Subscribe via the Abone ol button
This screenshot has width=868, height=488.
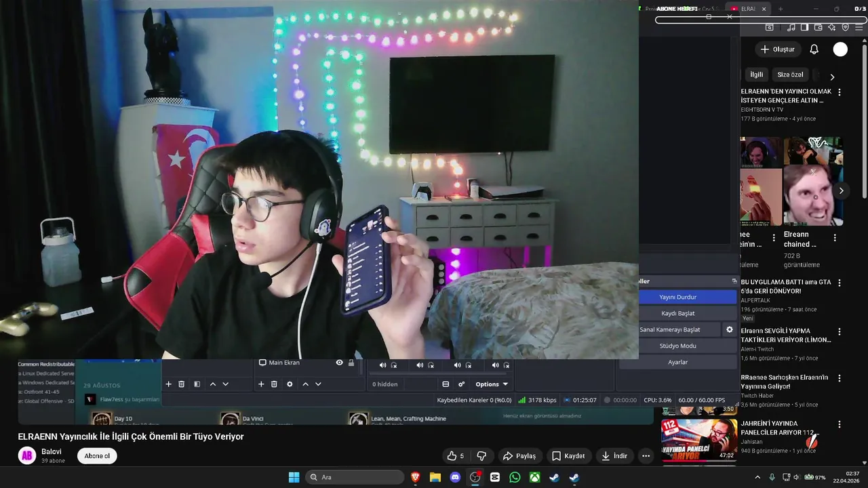tap(97, 456)
